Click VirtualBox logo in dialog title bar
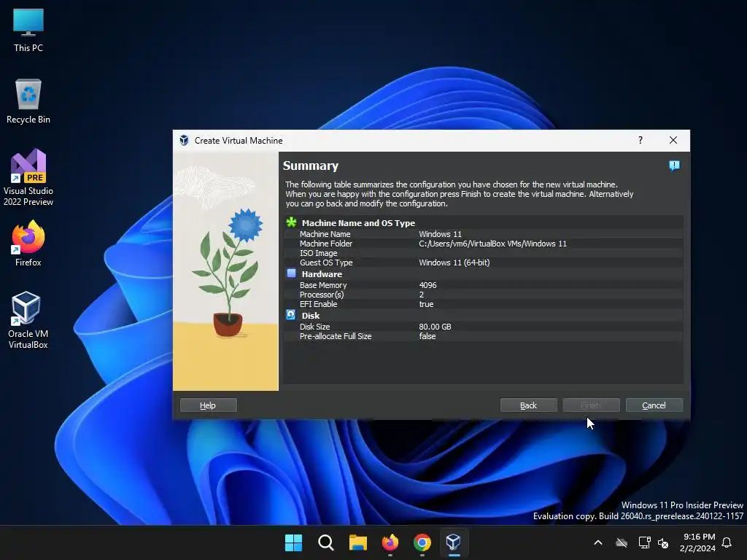 184,141
